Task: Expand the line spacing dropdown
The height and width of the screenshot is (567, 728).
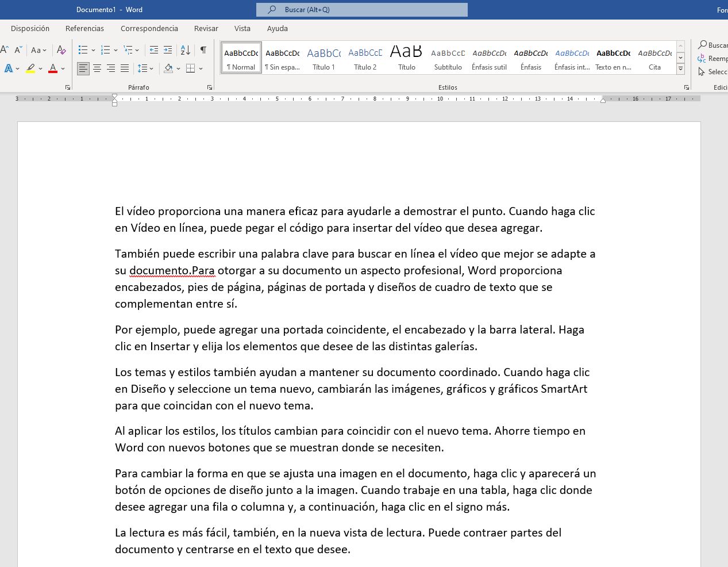Action: point(152,68)
